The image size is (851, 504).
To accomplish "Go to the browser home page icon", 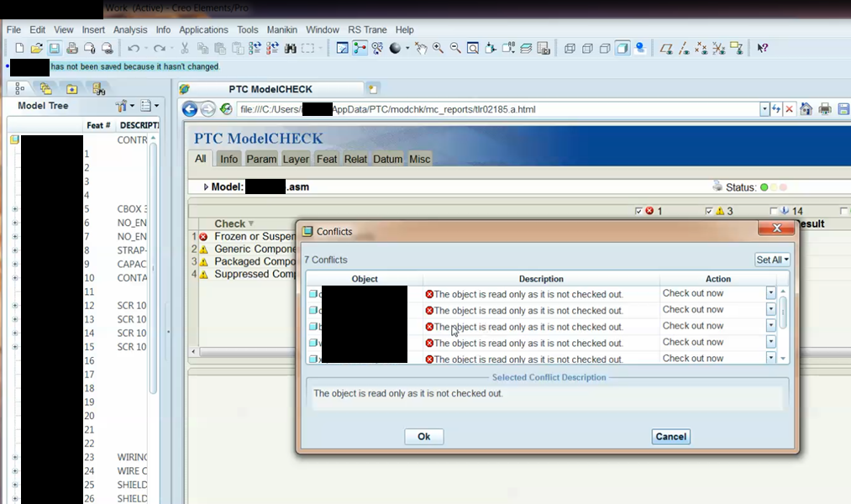I will pos(806,109).
